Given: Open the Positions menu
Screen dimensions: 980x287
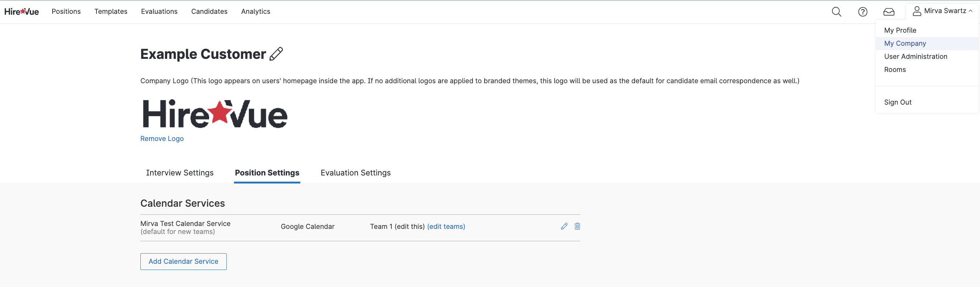Looking at the screenshot, I should (66, 11).
